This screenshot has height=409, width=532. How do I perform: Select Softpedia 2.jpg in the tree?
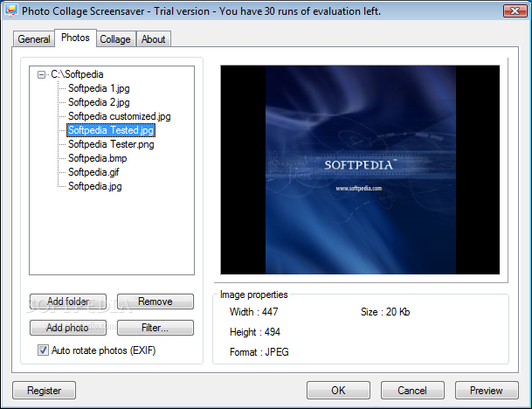99,102
